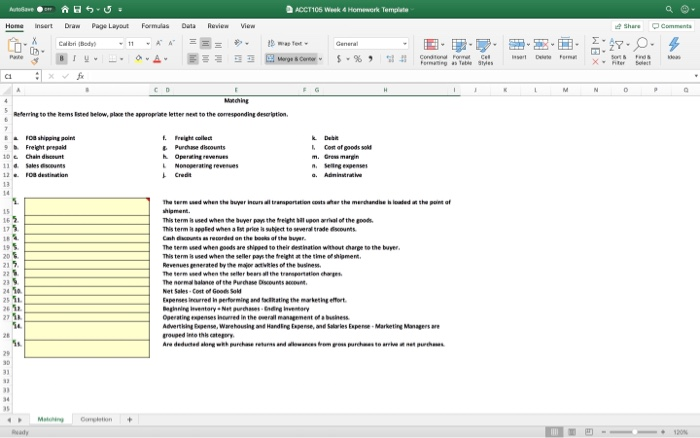Adjust the zoom slider handle
The height and width of the screenshot is (438, 700).
634,432
